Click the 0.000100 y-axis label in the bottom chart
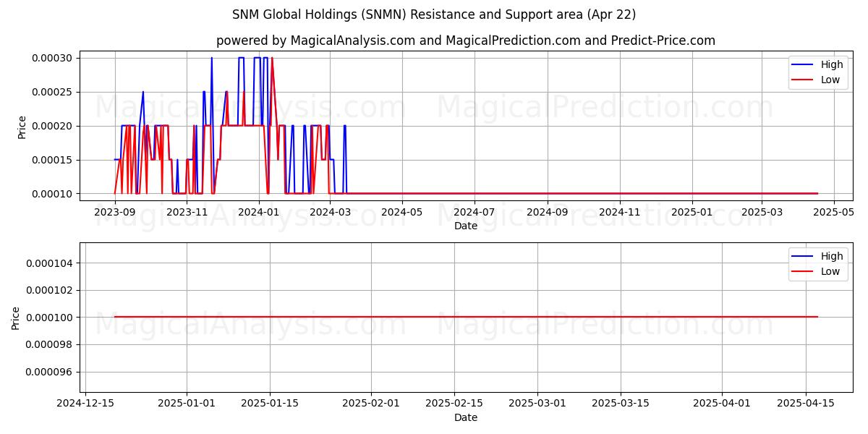The height and width of the screenshot is (434, 868). pos(48,318)
